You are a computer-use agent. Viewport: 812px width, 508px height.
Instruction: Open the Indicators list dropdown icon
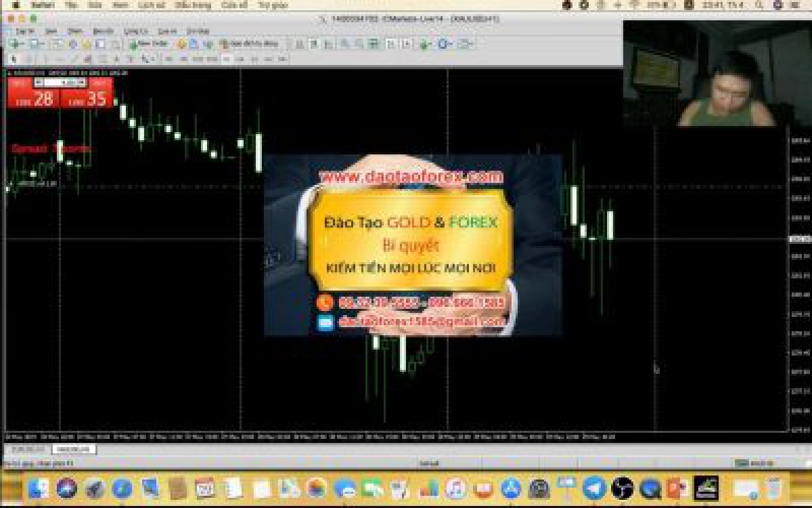425,43
